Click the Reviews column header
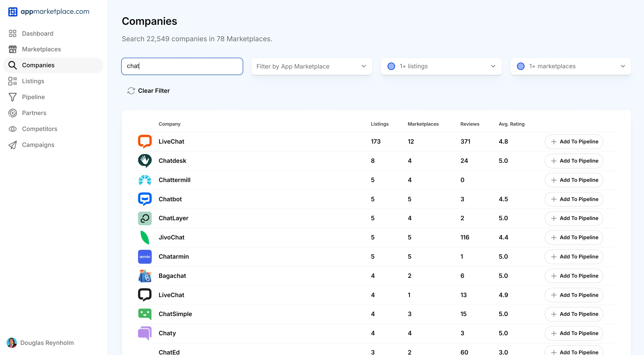644x355 pixels. 470,124
